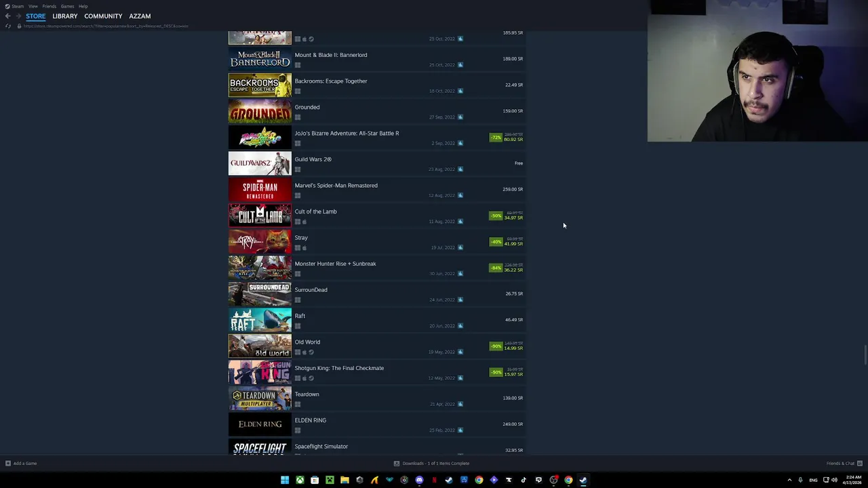Viewport: 868px width, 488px height.
Task: Click the review rating icon in the ELDEN RING row
Action: pos(460,430)
